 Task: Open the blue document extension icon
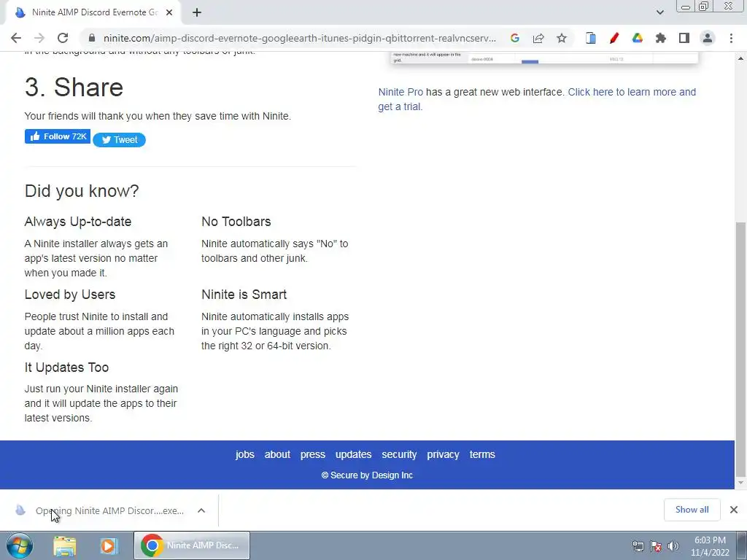click(x=590, y=38)
